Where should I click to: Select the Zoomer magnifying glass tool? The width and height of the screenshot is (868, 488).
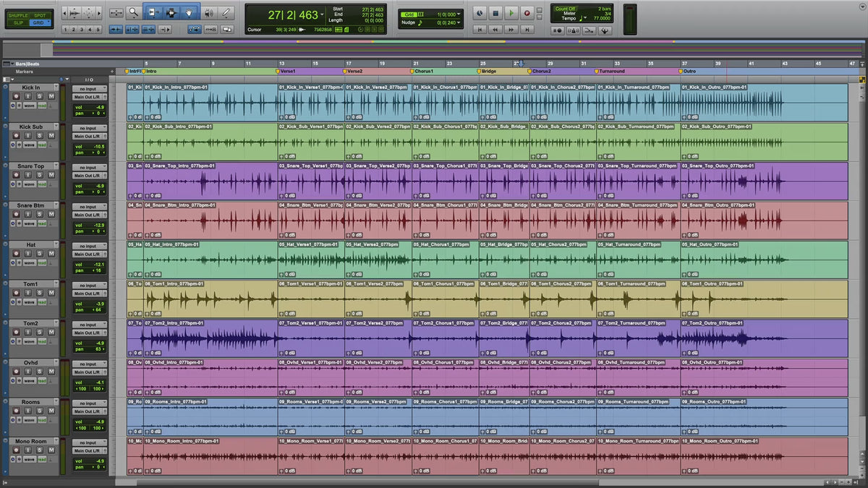[134, 12]
